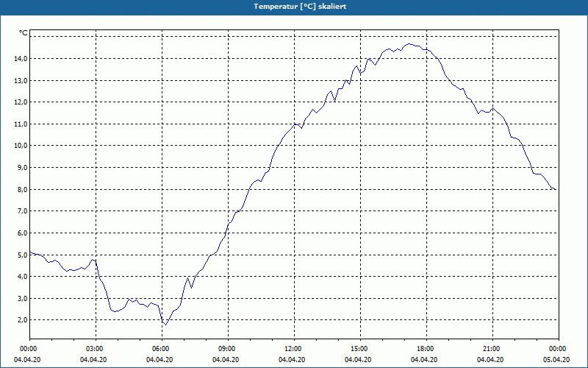Click the 04.04.20 date under 03:00
Viewport: 588px width, 368px height.
tap(93, 360)
